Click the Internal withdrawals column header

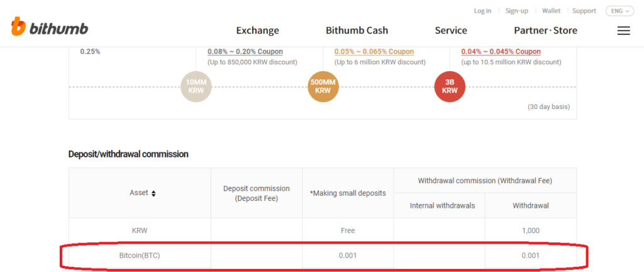tap(439, 205)
